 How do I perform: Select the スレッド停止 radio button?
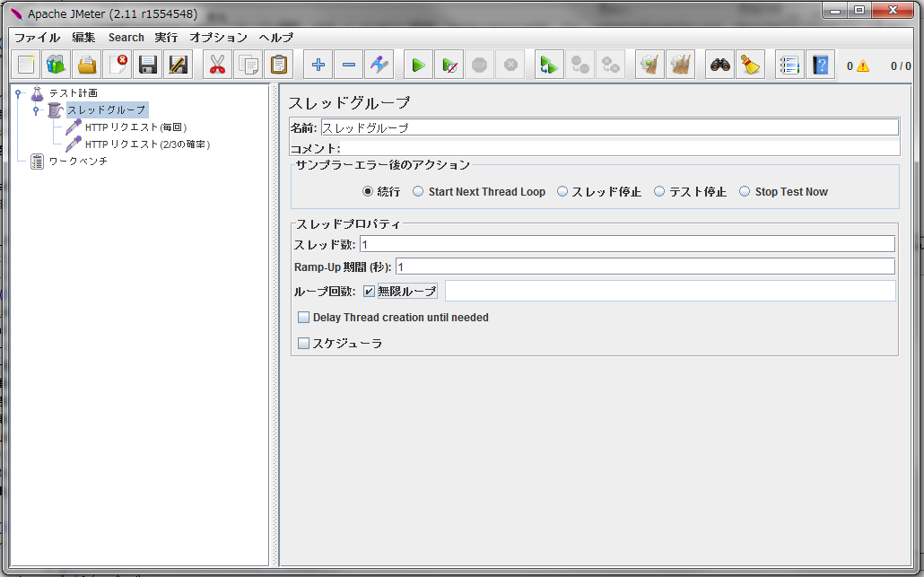coord(562,191)
